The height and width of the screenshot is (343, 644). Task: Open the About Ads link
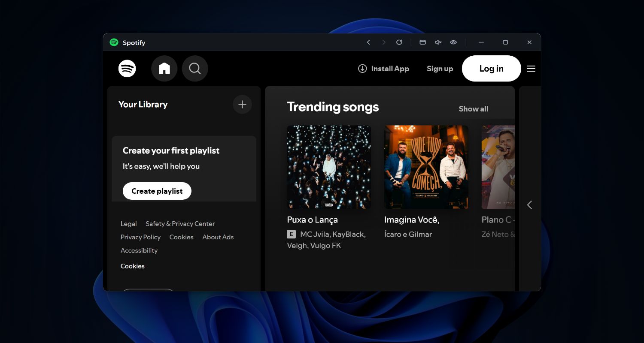[218, 237]
